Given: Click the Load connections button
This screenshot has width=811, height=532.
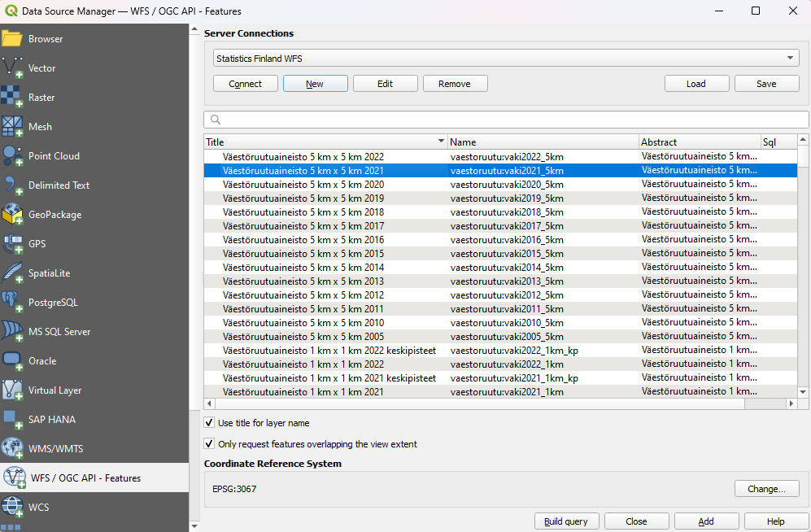Looking at the screenshot, I should click(x=696, y=83).
